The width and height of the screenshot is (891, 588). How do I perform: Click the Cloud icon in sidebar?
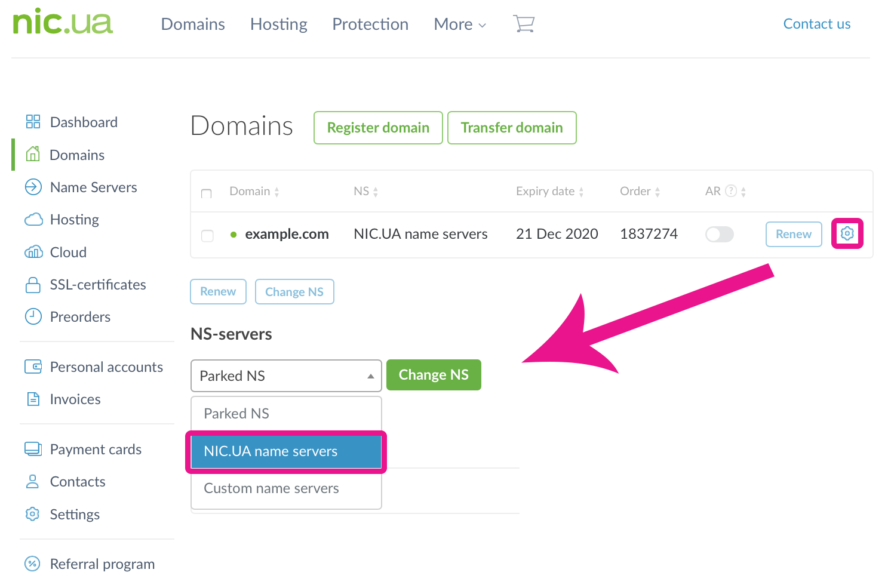[33, 252]
